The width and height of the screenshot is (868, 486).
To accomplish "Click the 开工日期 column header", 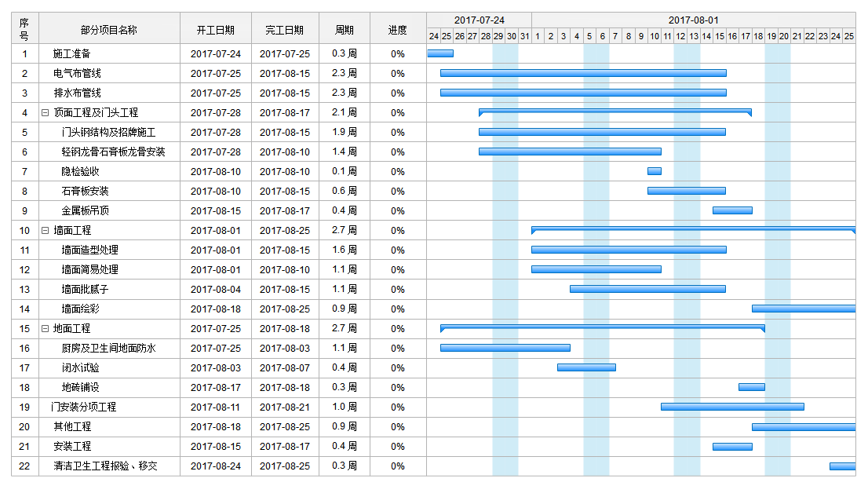I will pos(216,30).
